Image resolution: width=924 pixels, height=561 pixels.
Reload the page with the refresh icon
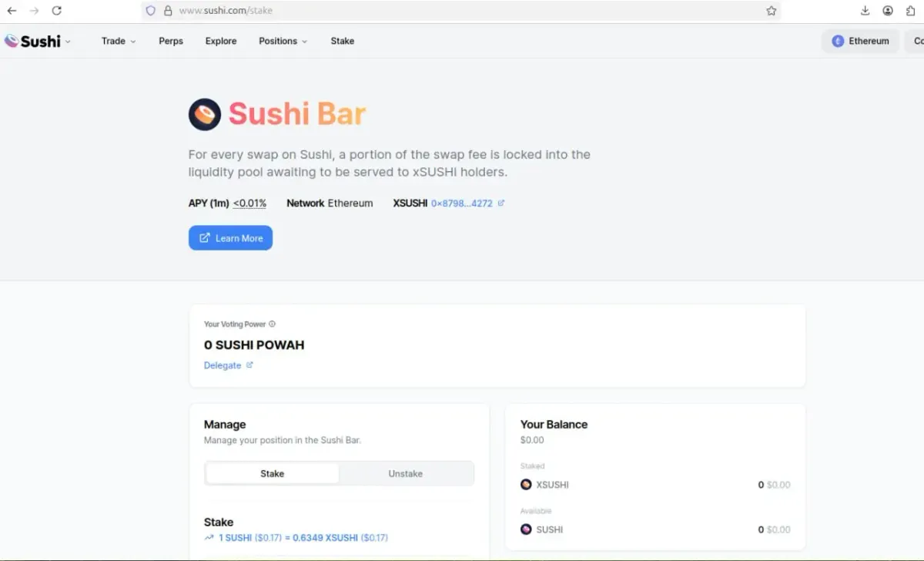(56, 11)
